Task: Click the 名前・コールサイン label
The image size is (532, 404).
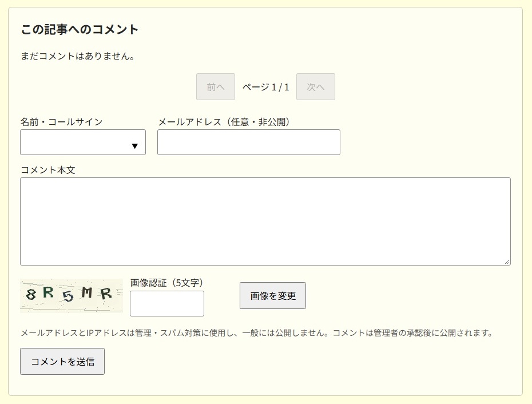Action: click(61, 122)
